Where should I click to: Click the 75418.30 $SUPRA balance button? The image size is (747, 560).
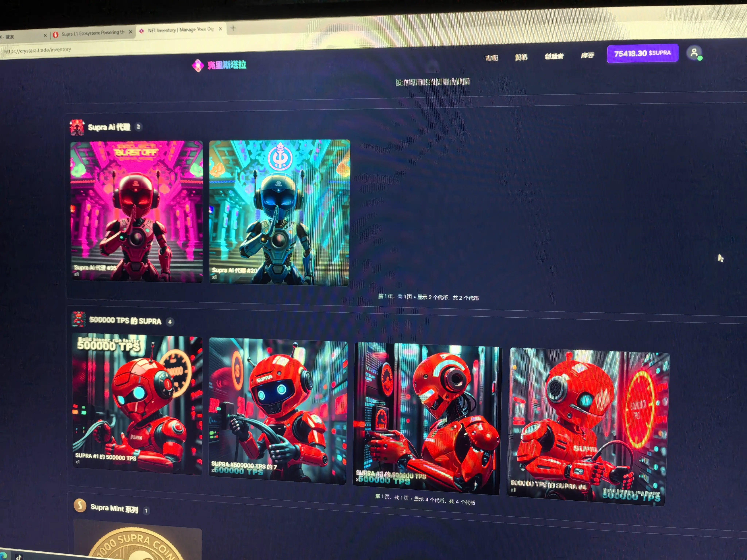(x=642, y=53)
